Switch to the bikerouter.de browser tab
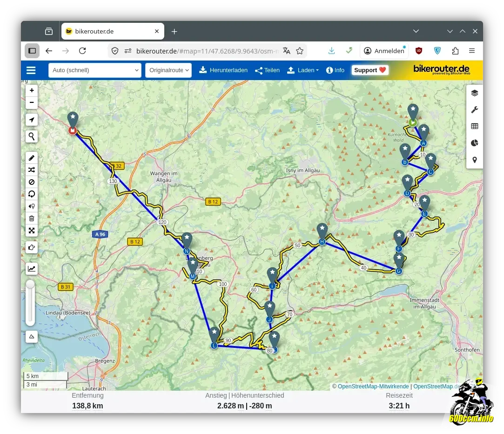The image size is (504, 434). pos(112,32)
